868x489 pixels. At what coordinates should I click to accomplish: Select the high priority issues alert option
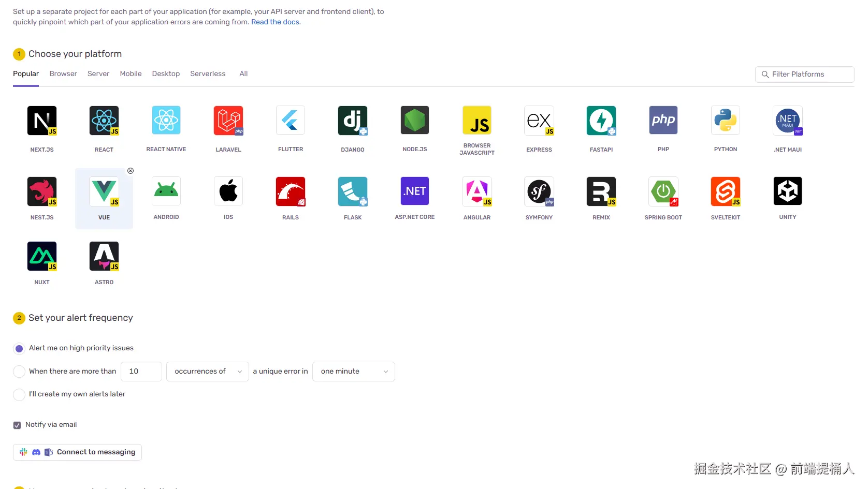[19, 348]
